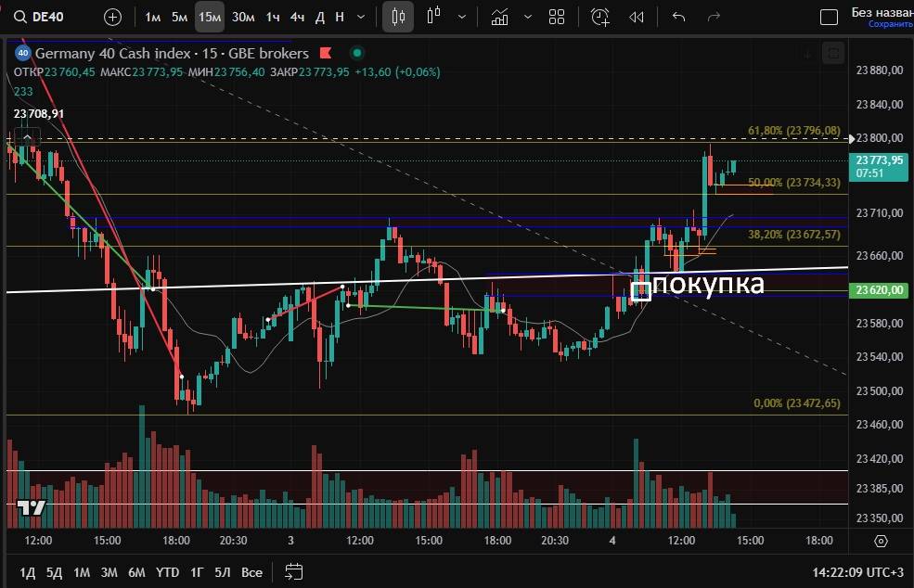Create an alert with the clock-plus icon
Viewport: 914px width, 588px height.
point(600,17)
